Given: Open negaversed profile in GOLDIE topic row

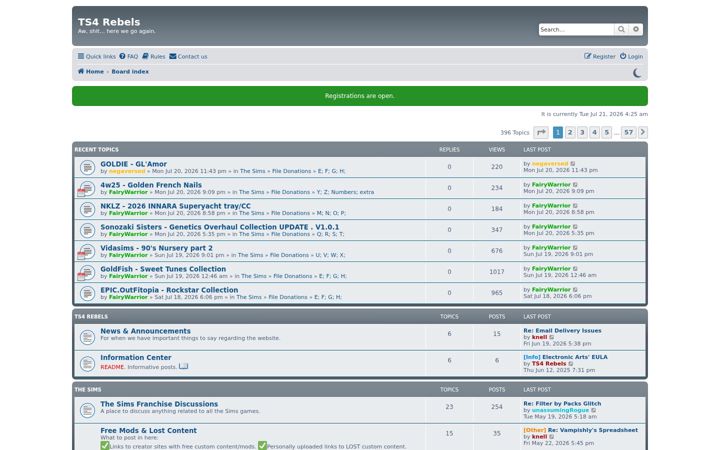Looking at the screenshot, I should click(127, 171).
